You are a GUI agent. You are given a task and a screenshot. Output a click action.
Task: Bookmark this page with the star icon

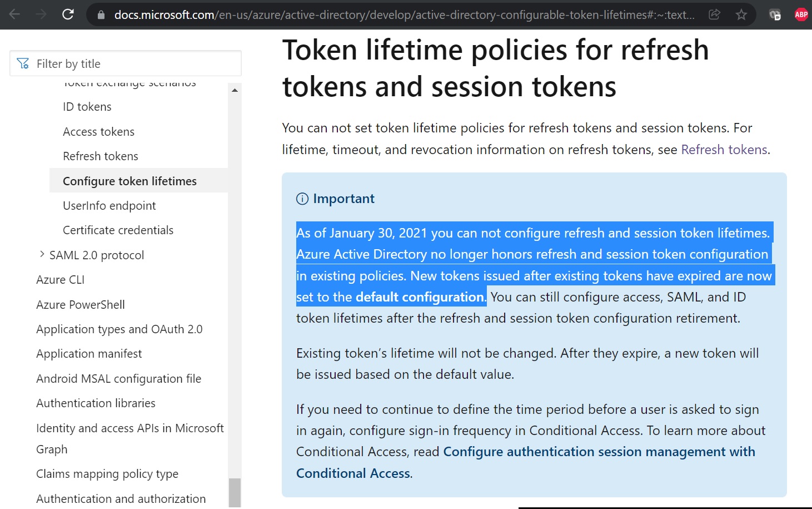(741, 14)
